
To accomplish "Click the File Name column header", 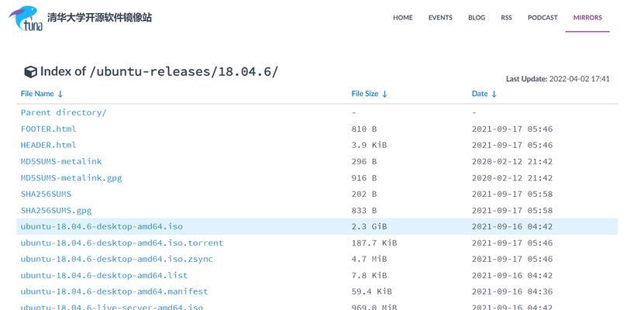I will [x=37, y=94].
